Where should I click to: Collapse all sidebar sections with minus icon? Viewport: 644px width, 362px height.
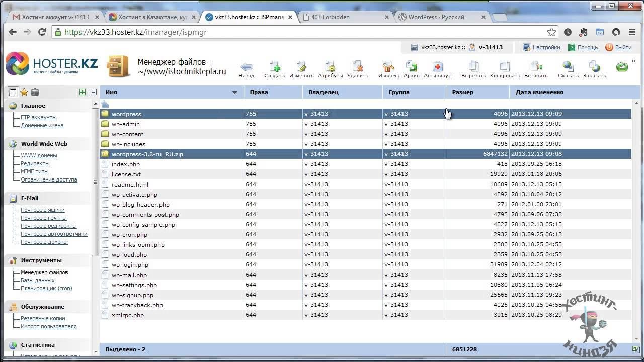93,92
